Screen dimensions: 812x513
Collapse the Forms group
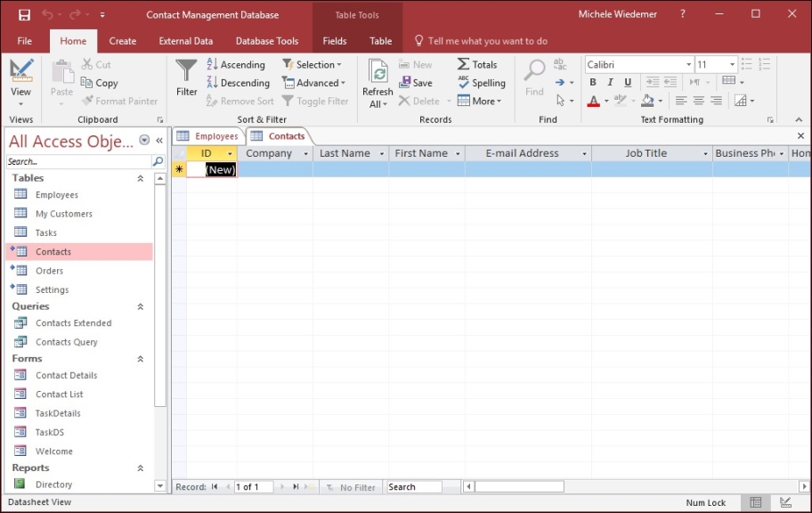coord(141,359)
